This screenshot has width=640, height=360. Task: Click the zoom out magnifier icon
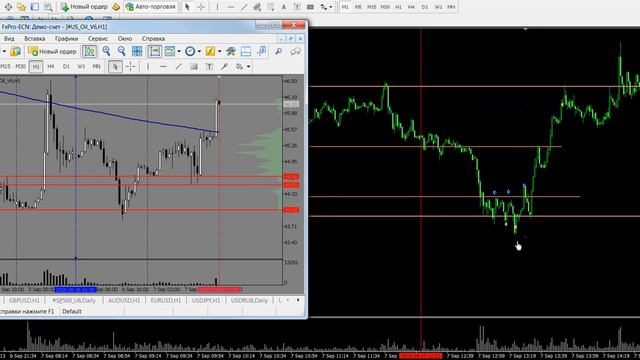pos(121,51)
